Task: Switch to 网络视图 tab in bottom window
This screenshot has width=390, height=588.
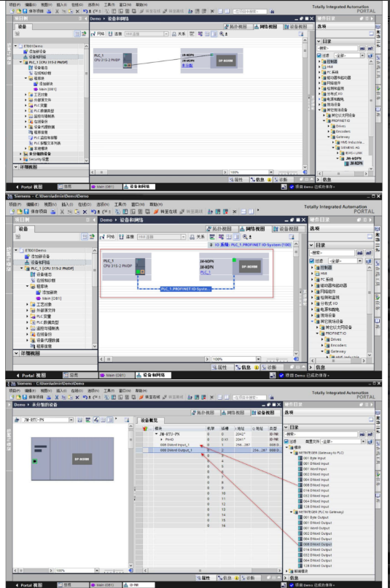Action: tap(233, 412)
